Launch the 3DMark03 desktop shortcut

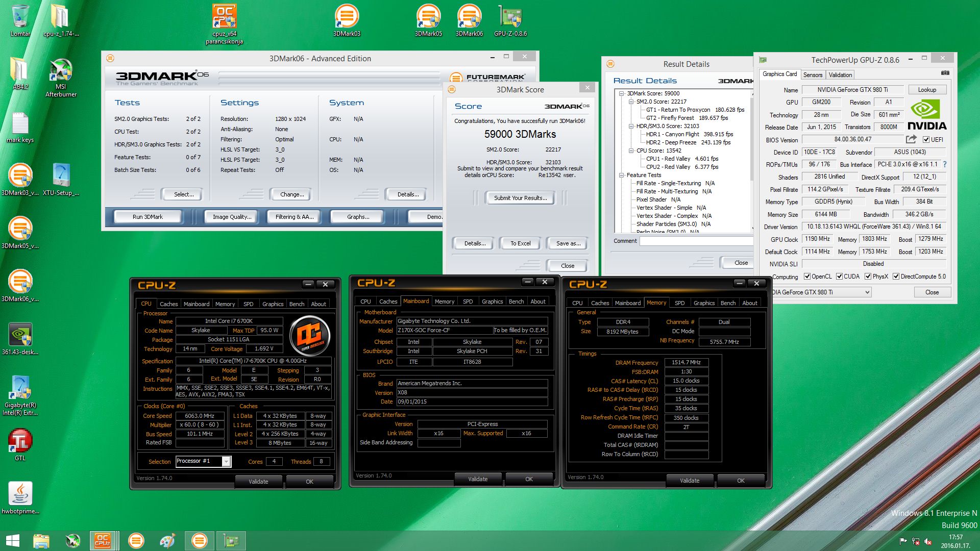[x=347, y=20]
